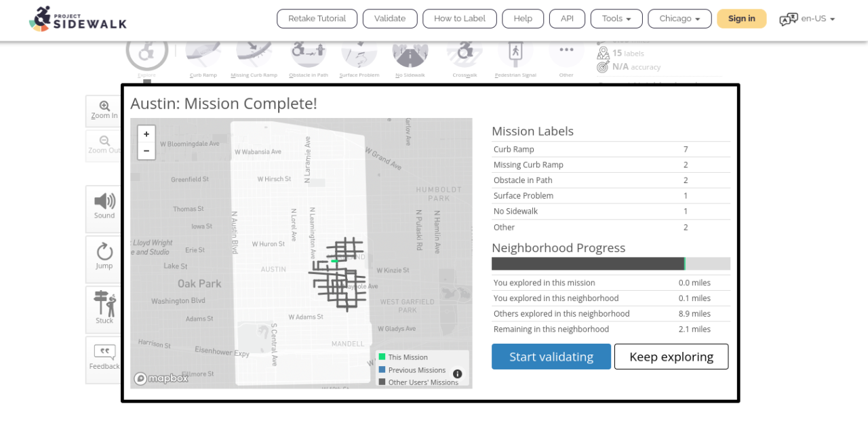Zoom out the mission map with minus

[146, 151]
